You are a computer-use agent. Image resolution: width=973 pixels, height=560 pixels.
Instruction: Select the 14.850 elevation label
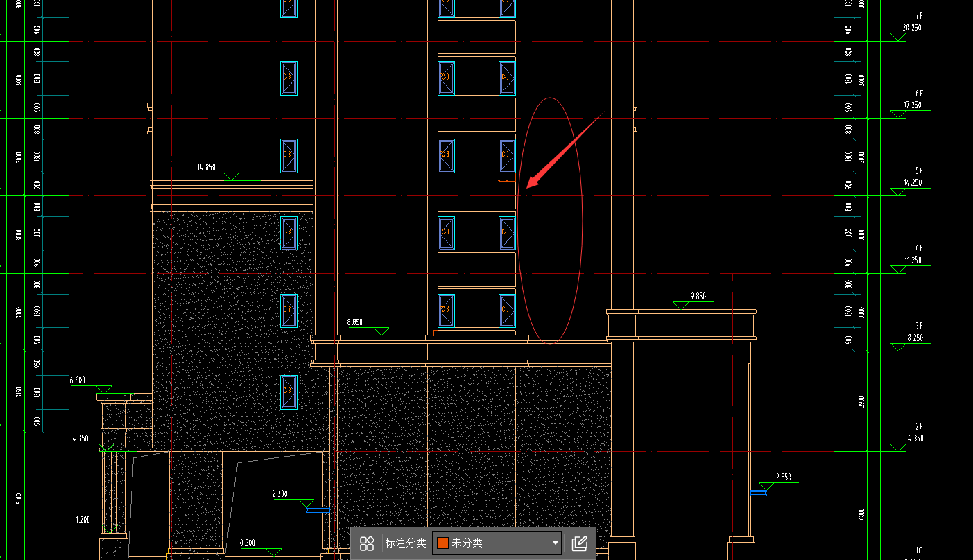[x=207, y=167]
